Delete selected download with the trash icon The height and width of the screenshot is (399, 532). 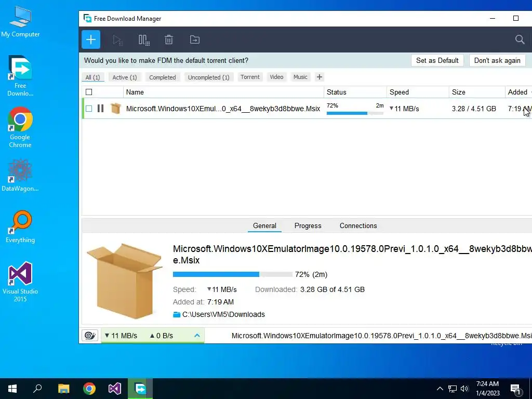click(169, 39)
